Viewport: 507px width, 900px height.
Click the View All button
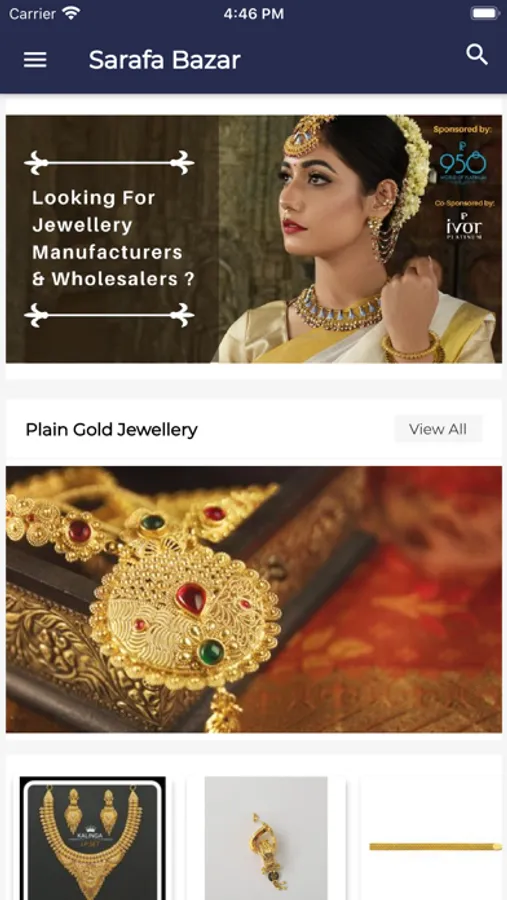[x=438, y=429]
